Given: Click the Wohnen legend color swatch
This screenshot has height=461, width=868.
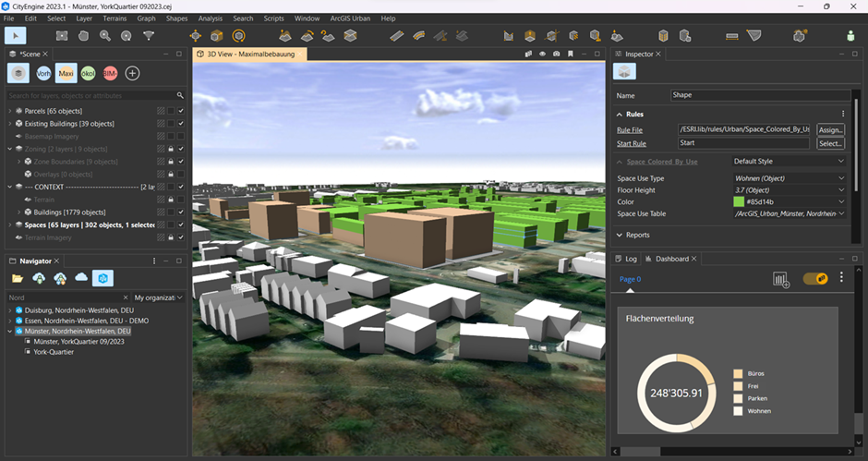Looking at the screenshot, I should tap(738, 411).
